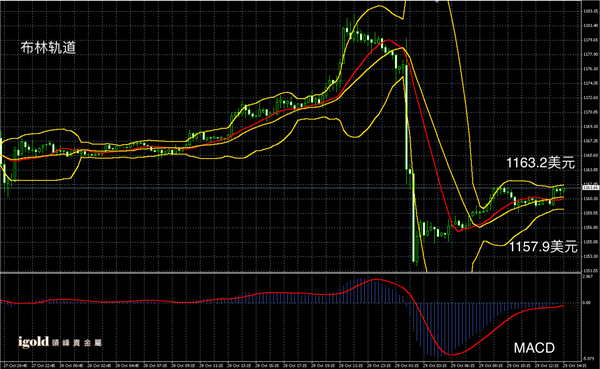Click the 2.967 top value of MACD scale
600x369 pixels.
click(x=587, y=276)
